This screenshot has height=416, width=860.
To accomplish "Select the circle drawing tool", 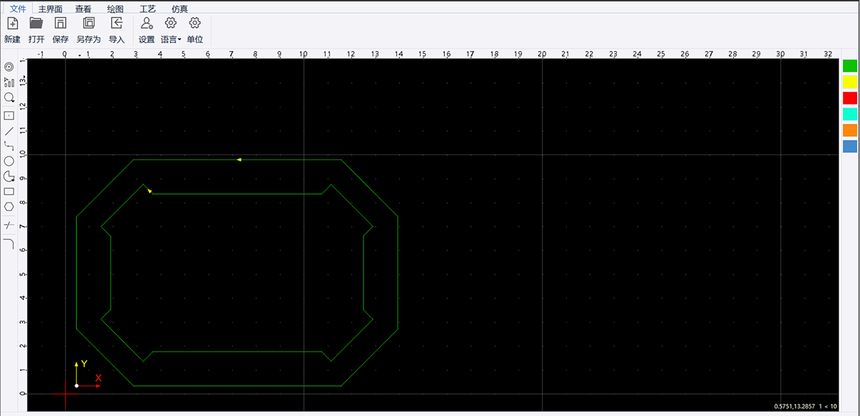I will pos(9,161).
